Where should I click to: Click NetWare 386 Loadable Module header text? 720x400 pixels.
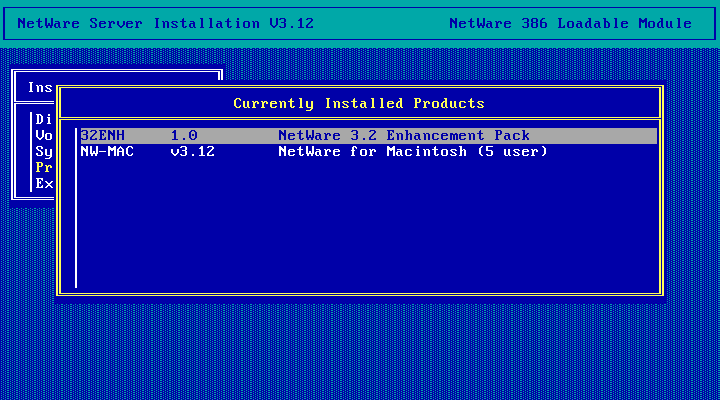570,23
